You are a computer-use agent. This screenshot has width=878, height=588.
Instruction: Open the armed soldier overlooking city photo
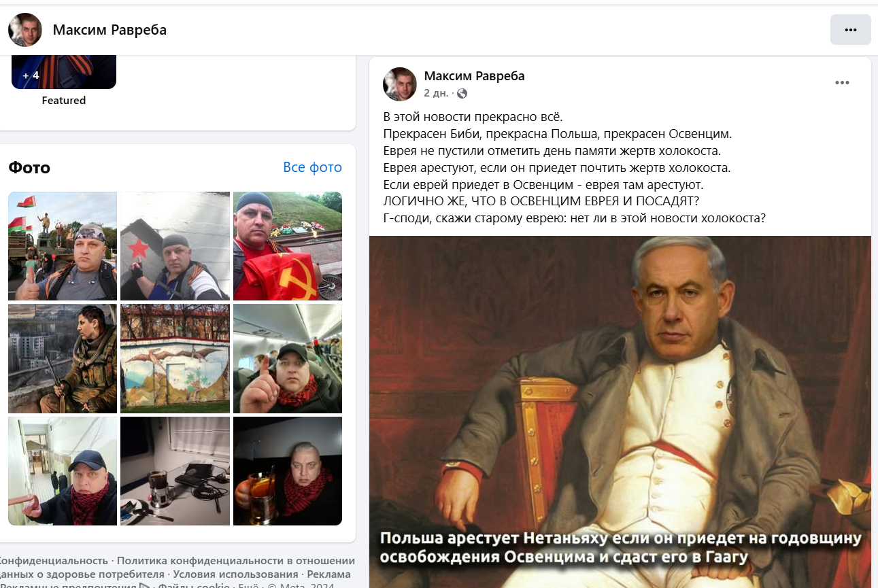click(63, 358)
